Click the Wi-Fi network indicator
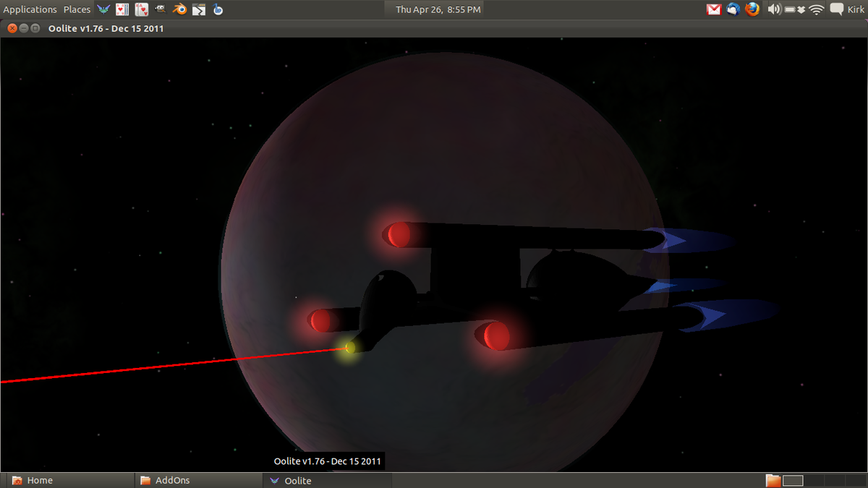The width and height of the screenshot is (868, 488). pyautogui.click(x=817, y=9)
